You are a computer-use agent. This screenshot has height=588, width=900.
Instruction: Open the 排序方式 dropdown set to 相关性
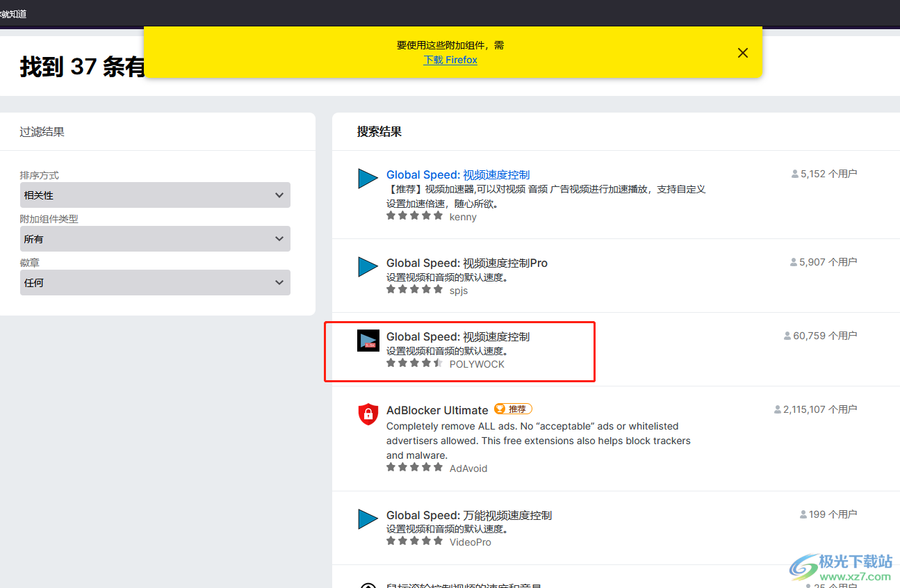click(155, 195)
